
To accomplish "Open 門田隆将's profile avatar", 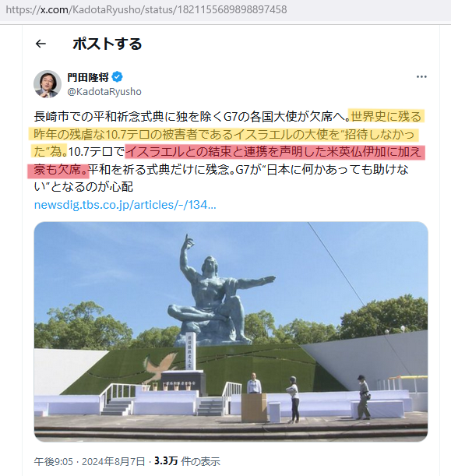I will [48, 84].
